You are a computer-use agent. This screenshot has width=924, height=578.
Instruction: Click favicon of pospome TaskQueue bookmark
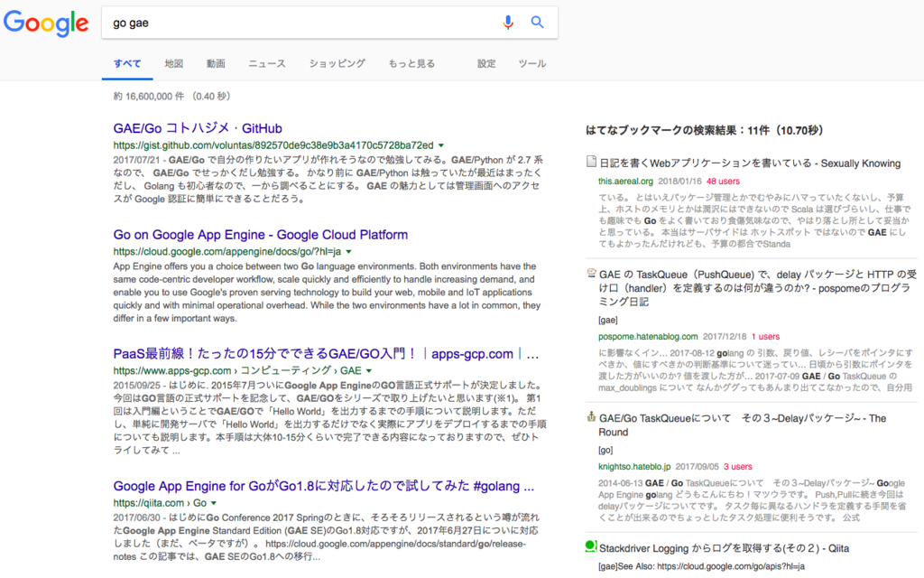click(591, 273)
